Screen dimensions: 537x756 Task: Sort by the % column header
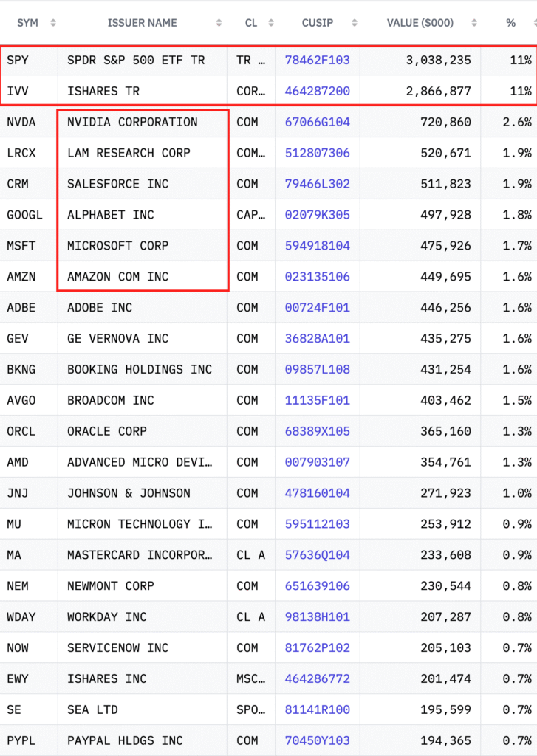coord(510,23)
